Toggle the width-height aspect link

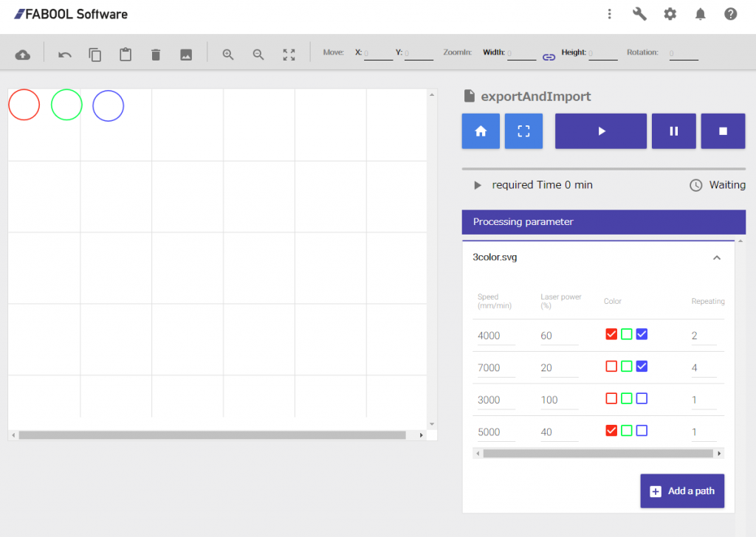coord(549,56)
